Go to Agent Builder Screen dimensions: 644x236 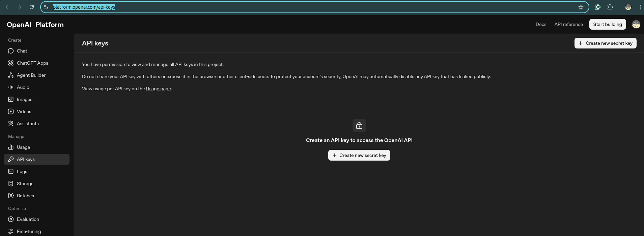coord(37,75)
